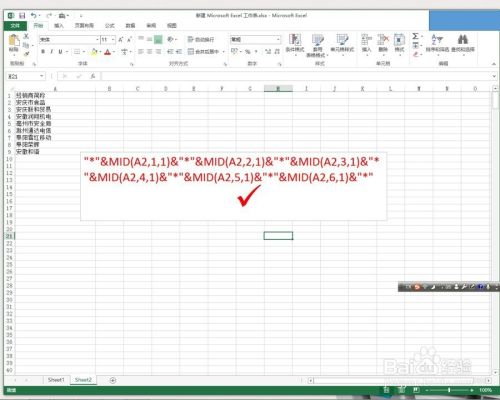Apply comma style number format
Image resolution: width=500 pixels, height=400 pixels.
point(256,52)
